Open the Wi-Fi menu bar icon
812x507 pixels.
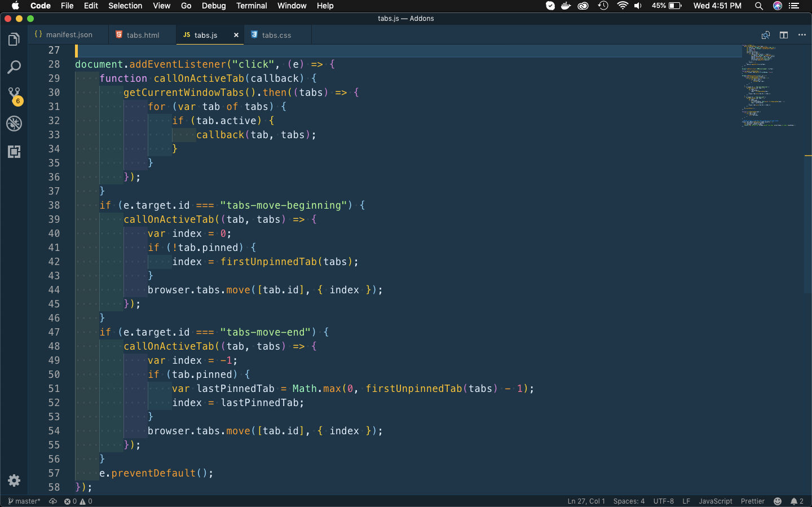[x=623, y=6]
